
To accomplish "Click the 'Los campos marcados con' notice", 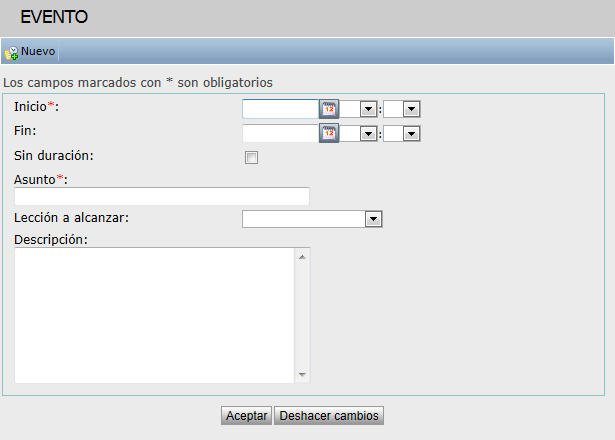I will 138,83.
